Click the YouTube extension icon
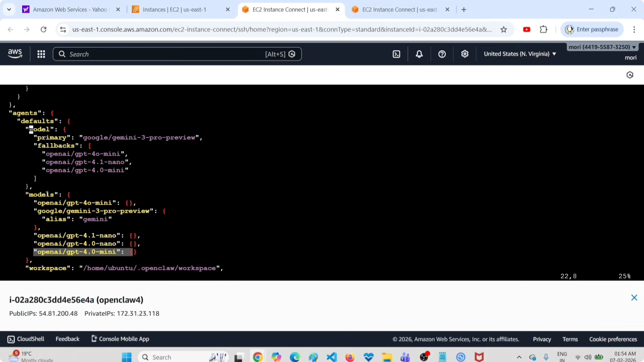Viewport: 644px width, 362px height. click(527, 30)
